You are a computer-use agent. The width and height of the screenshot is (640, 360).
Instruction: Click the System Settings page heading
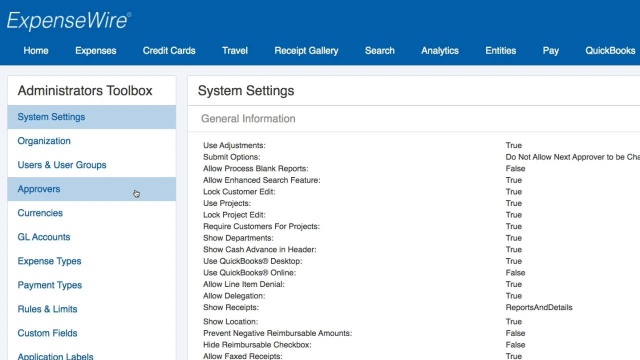246,91
